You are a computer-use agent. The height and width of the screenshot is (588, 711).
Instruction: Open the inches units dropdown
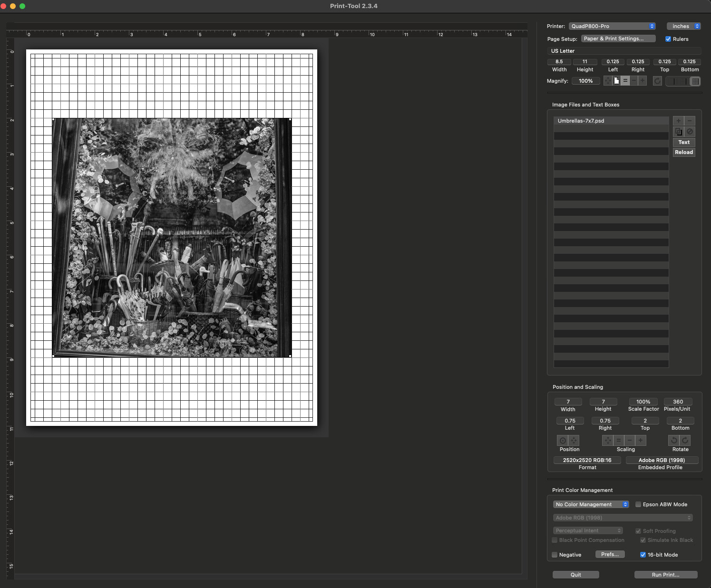(x=683, y=26)
